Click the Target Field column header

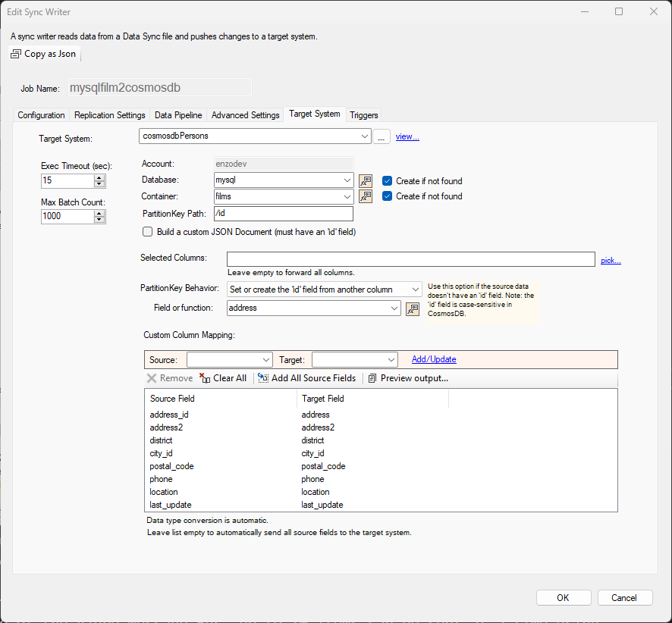coord(373,399)
